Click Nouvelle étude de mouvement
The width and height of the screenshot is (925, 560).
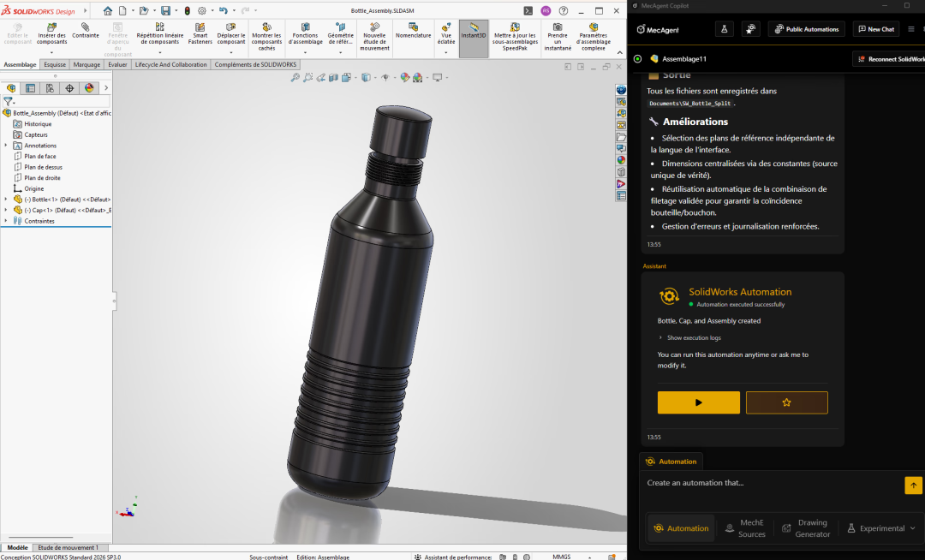(374, 37)
